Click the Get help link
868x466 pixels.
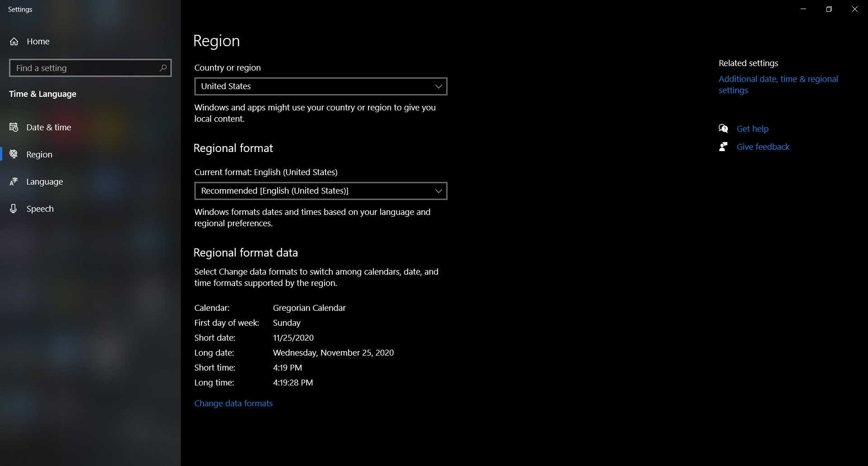pyautogui.click(x=752, y=128)
